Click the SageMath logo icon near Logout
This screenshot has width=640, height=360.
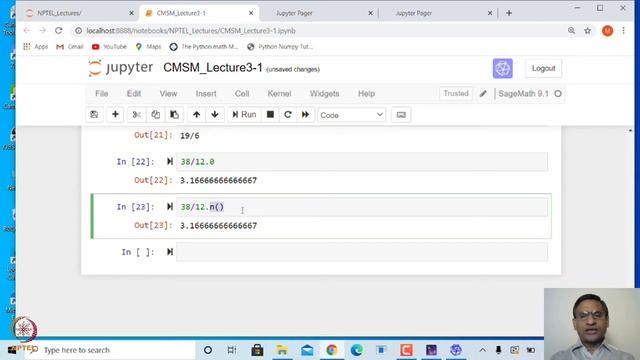click(x=502, y=68)
